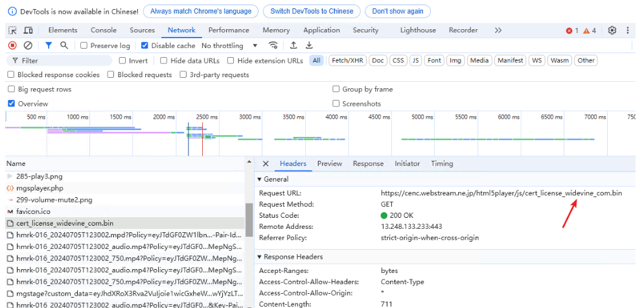The height and width of the screenshot is (308, 644).
Task: Check the Invert filter checkbox
Action: point(122,60)
